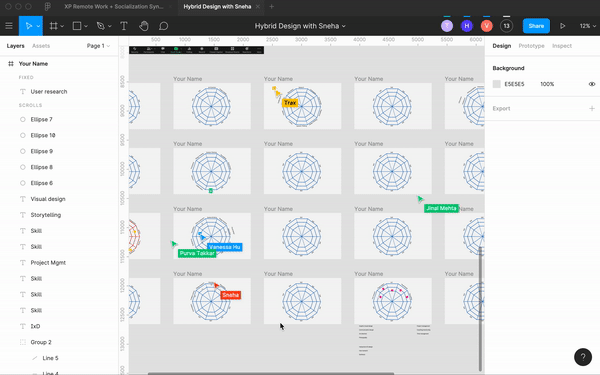This screenshot has width=600, height=375.
Task: Select the Move tool
Action: (x=28, y=26)
